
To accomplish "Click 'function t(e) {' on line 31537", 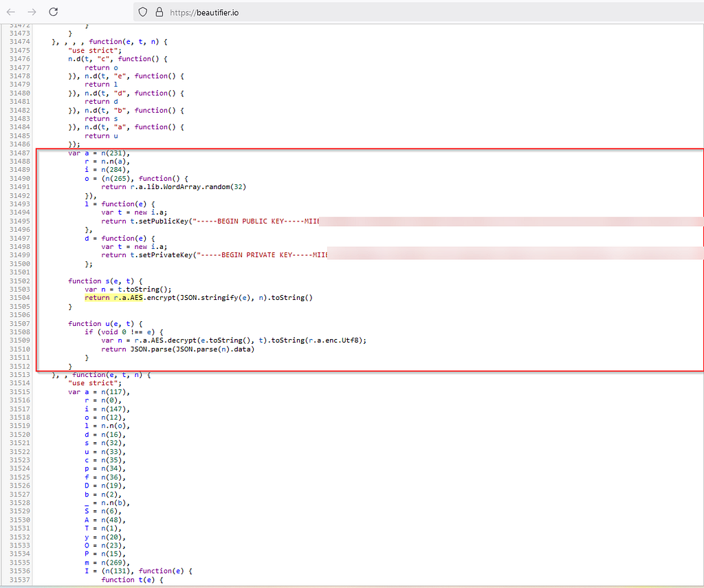I will pos(132,580).
